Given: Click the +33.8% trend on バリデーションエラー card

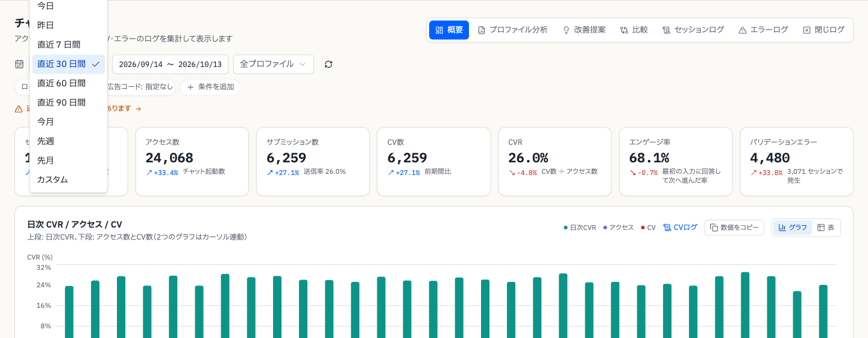Looking at the screenshot, I should pyautogui.click(x=766, y=172).
